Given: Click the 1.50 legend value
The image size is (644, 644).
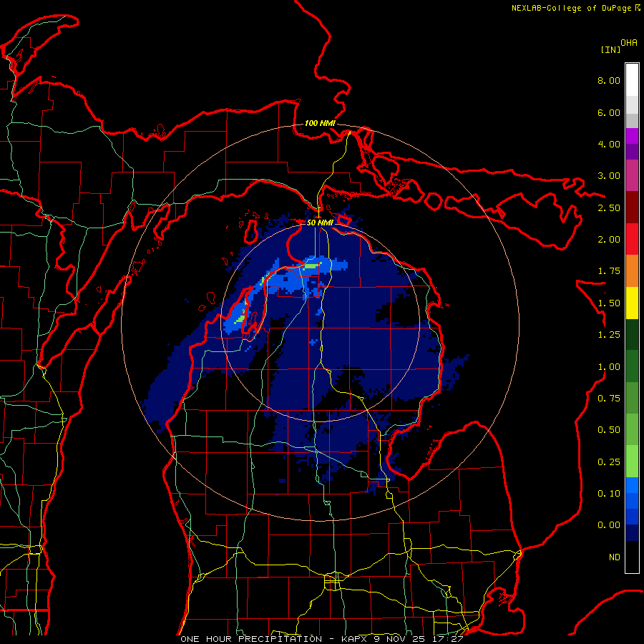Looking at the screenshot, I should point(609,303).
